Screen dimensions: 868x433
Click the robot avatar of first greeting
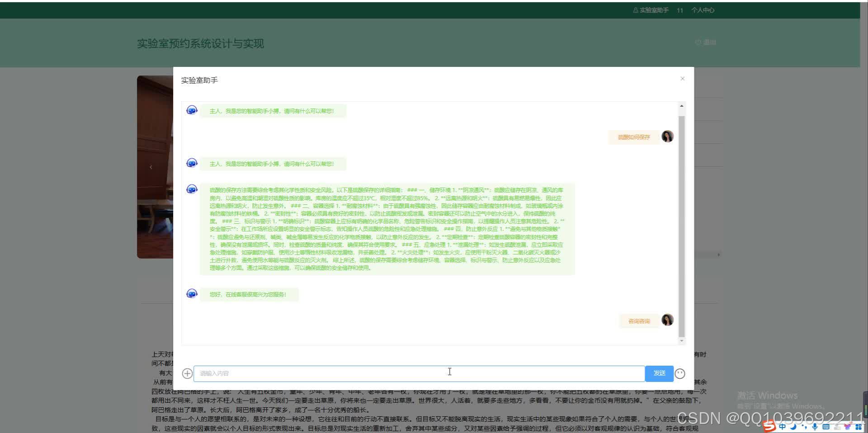pyautogui.click(x=192, y=110)
